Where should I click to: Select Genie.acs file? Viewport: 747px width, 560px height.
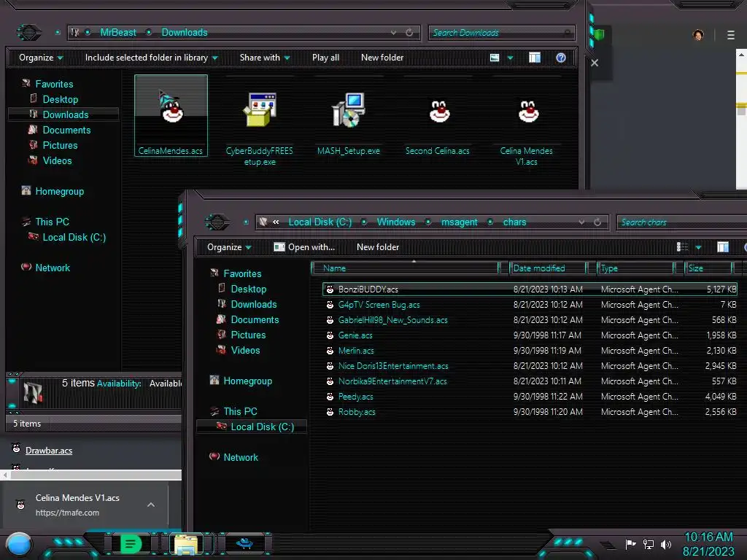(x=530, y=335)
